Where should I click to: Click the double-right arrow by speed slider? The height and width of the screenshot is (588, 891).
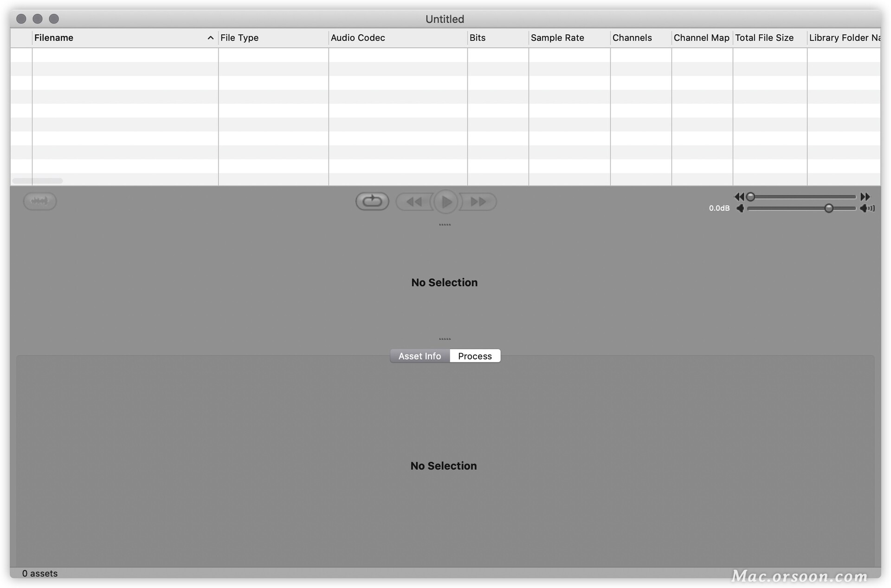pos(865,197)
